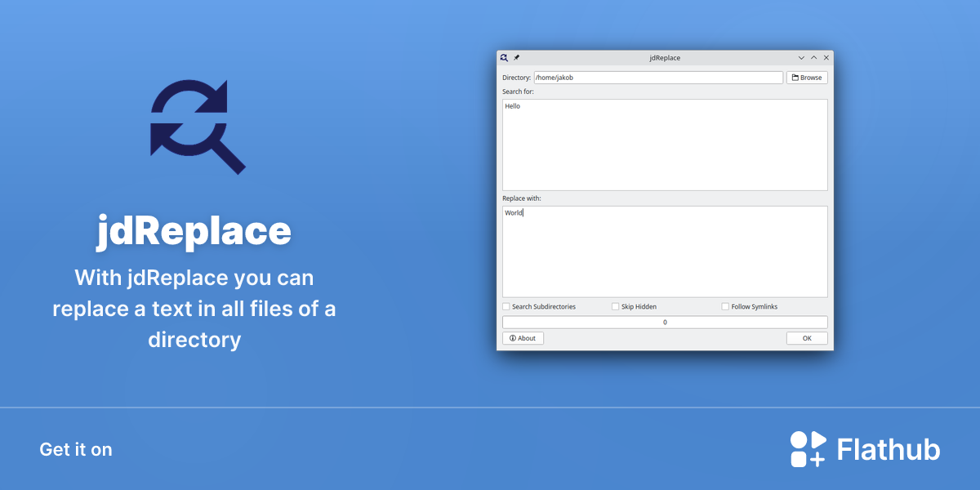Click the OK button to start replacing
The width and height of the screenshot is (980, 490).
coord(807,338)
